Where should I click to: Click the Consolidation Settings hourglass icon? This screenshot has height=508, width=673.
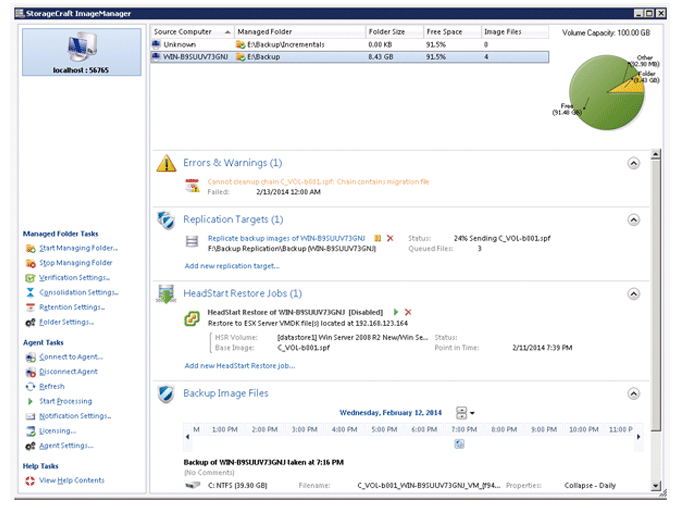pyautogui.click(x=30, y=293)
